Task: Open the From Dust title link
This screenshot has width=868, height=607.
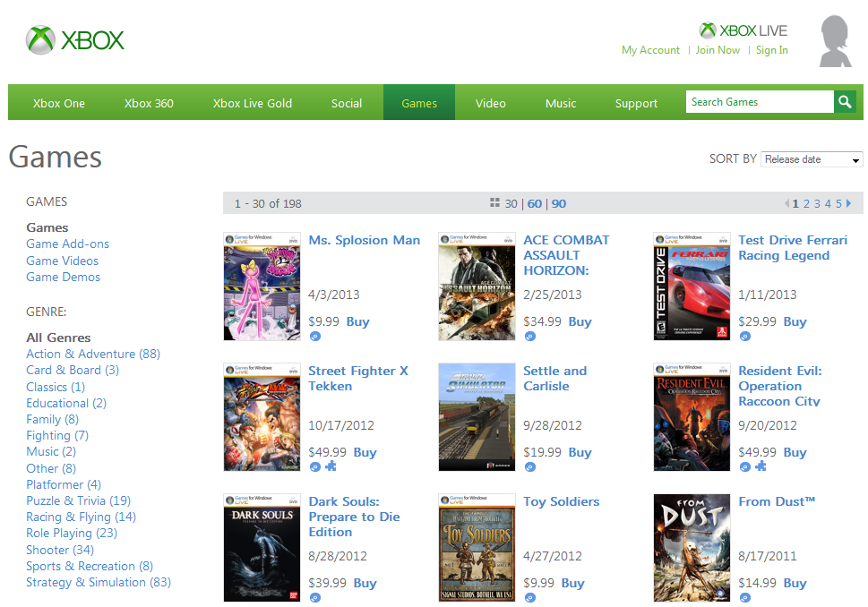Action: point(777,501)
